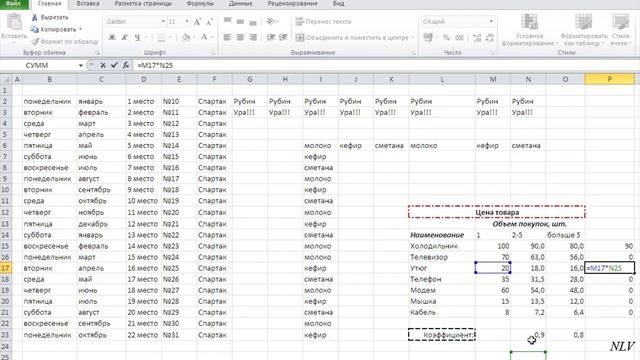Align text to middle of cell
Screen dimensions: 640x360
240,21
